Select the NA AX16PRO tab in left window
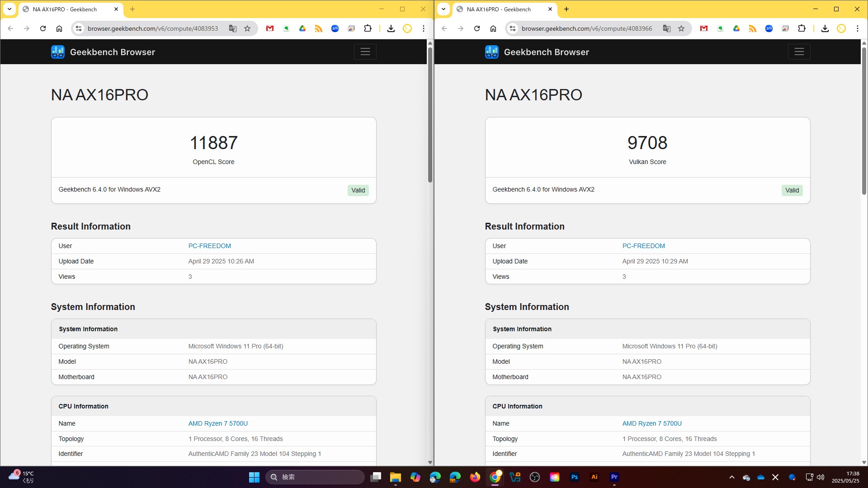The image size is (868, 488). point(66,9)
